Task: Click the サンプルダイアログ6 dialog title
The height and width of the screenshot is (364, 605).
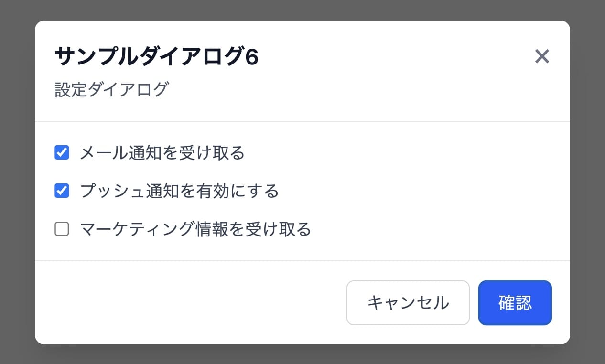Action: (x=156, y=57)
